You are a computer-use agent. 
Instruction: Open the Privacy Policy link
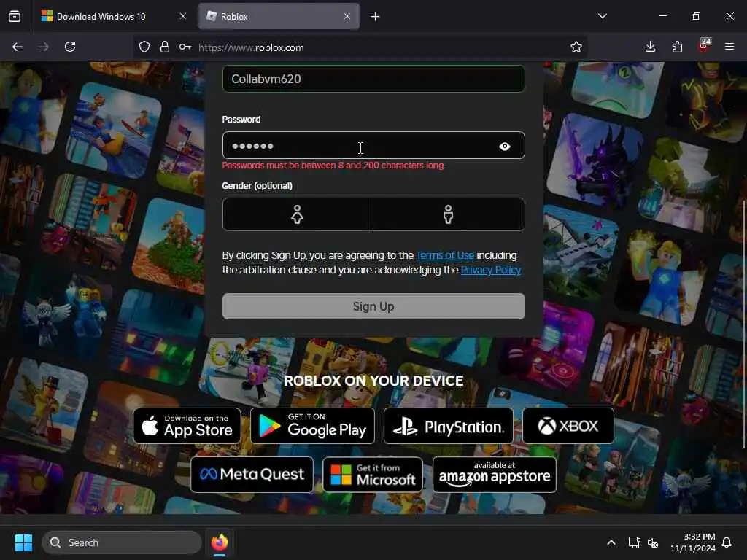pos(491,270)
